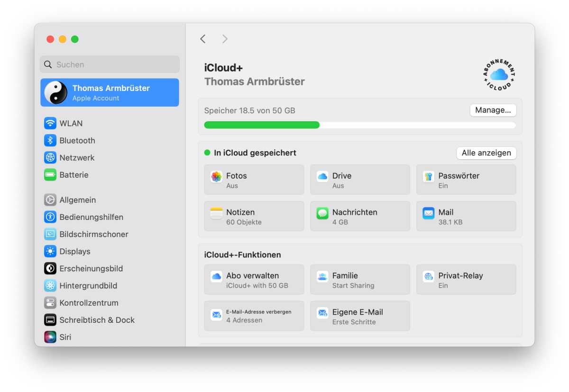The image size is (569, 392).
Task: Click the Mail envelope icon
Action: coord(429,213)
